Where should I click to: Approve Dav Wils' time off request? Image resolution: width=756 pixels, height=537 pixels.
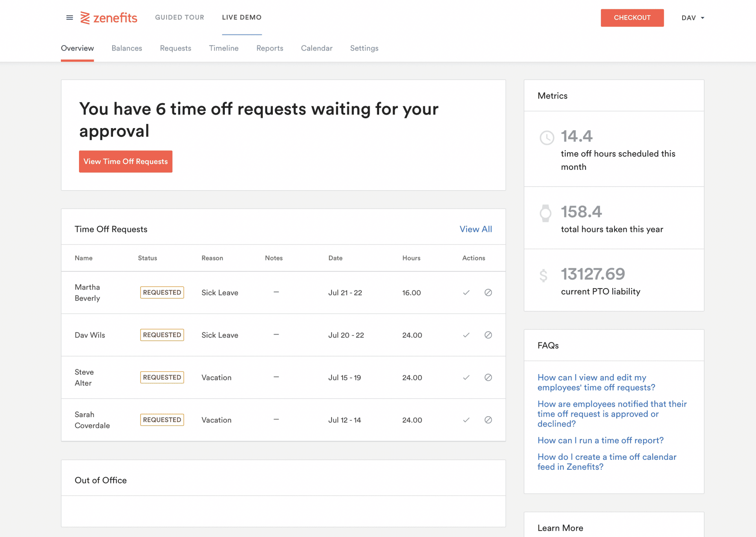click(466, 335)
